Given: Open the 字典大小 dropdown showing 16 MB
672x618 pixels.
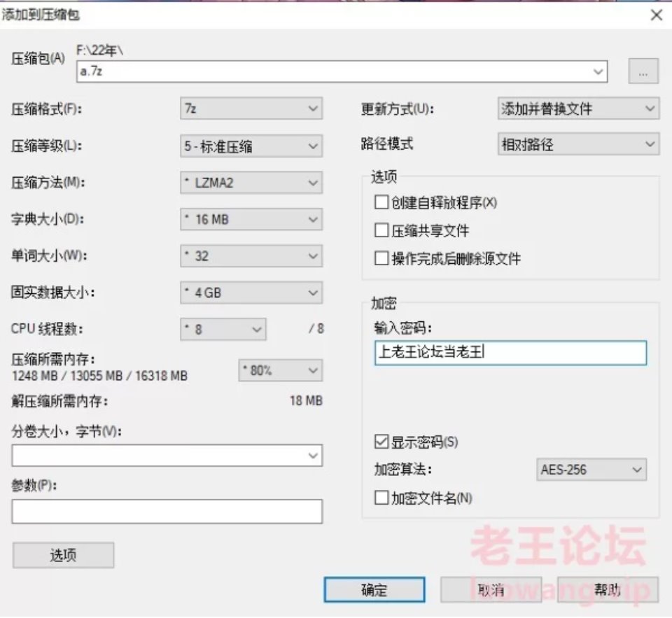Looking at the screenshot, I should point(251,220).
